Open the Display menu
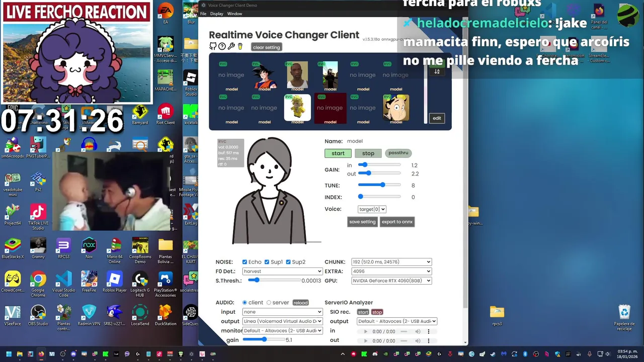Viewport: 644px width, 362px height. (x=217, y=14)
